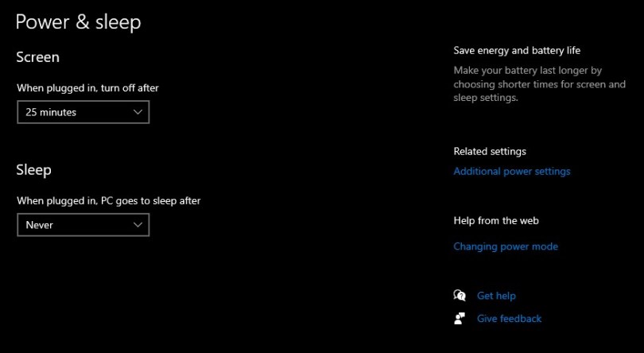
Task: Click the Get help text link
Action: [x=496, y=296]
